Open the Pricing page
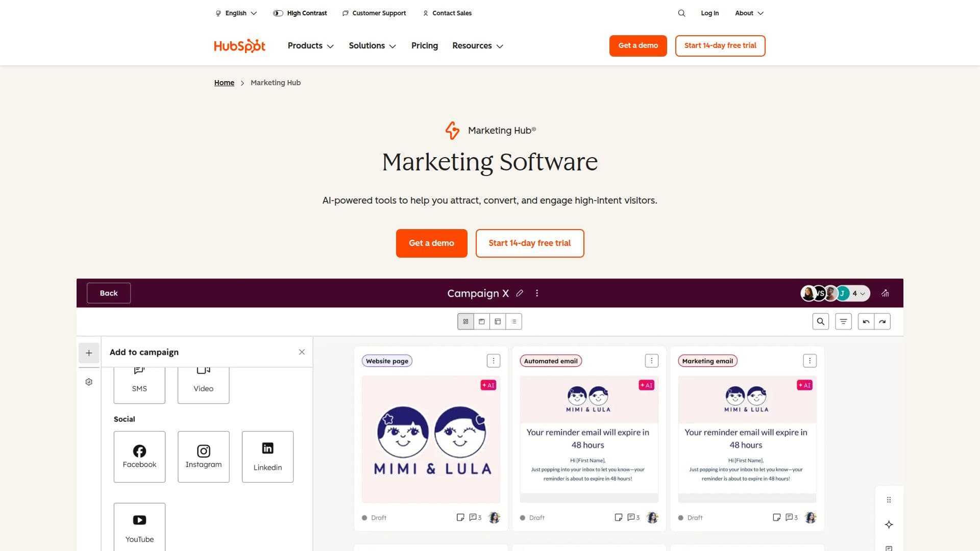The image size is (980, 551). (x=425, y=46)
